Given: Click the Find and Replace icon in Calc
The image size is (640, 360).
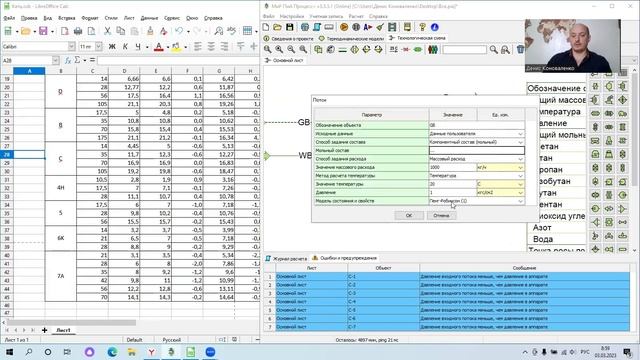Looking at the screenshot, I should 219,31.
